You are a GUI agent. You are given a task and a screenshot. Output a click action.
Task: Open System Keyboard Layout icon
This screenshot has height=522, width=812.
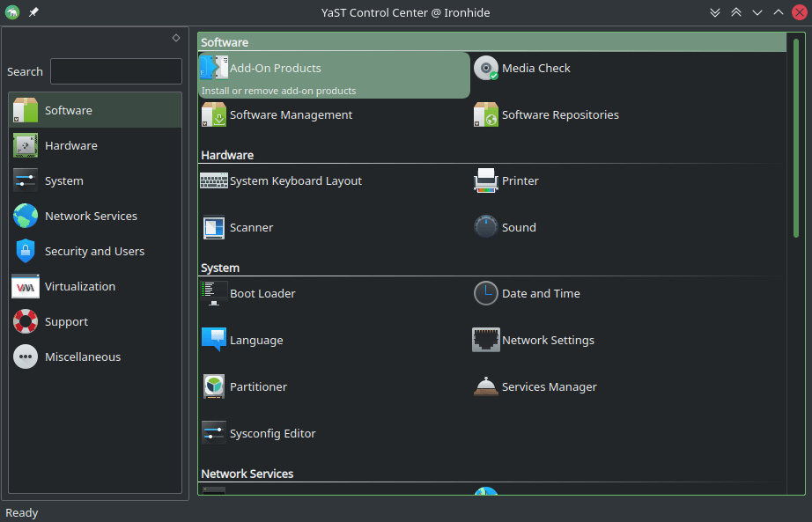click(x=214, y=180)
